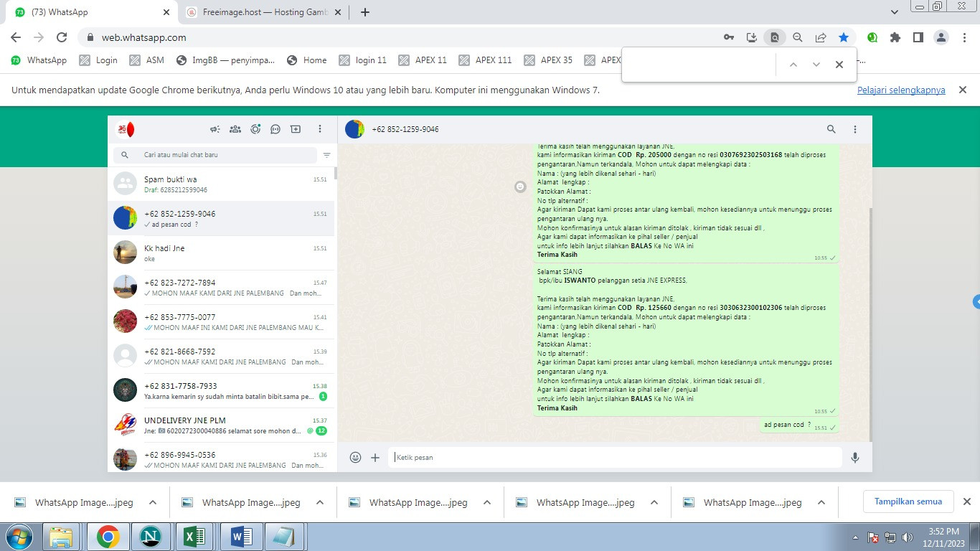Search inside the open conversation
Screen dimensions: 980x551
(831, 129)
